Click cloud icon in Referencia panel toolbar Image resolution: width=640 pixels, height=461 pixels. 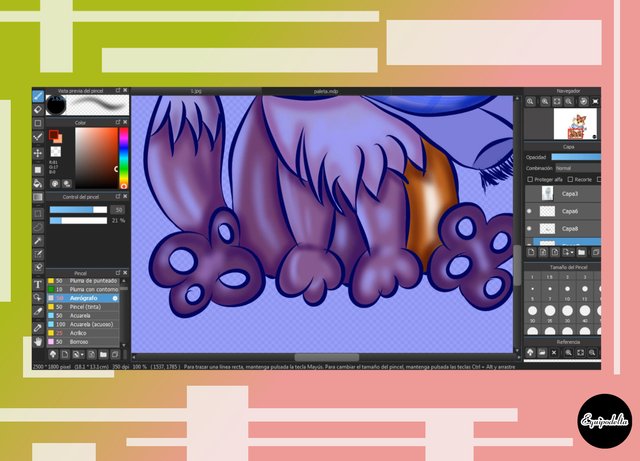tap(530, 352)
